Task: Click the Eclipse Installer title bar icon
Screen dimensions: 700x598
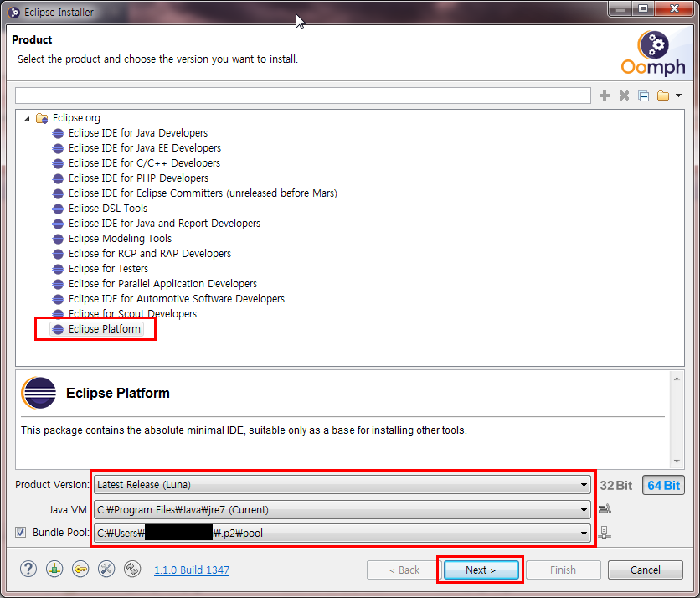Action: (x=14, y=12)
